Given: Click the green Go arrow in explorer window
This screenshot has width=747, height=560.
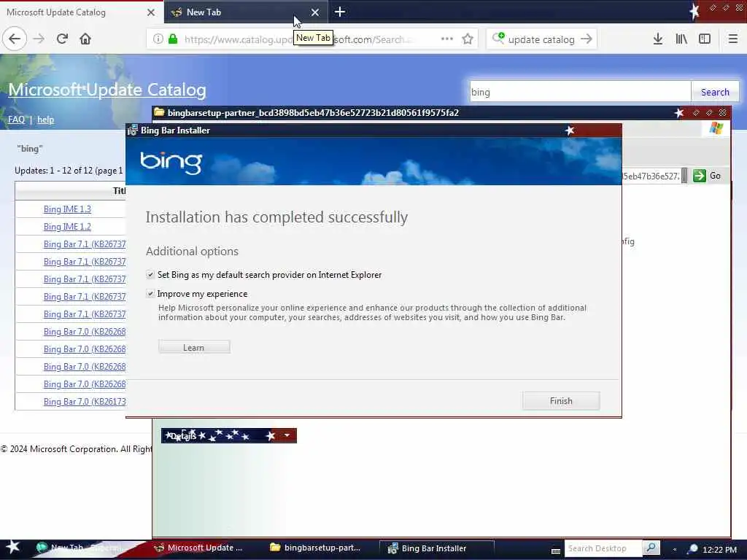Looking at the screenshot, I should click(700, 176).
